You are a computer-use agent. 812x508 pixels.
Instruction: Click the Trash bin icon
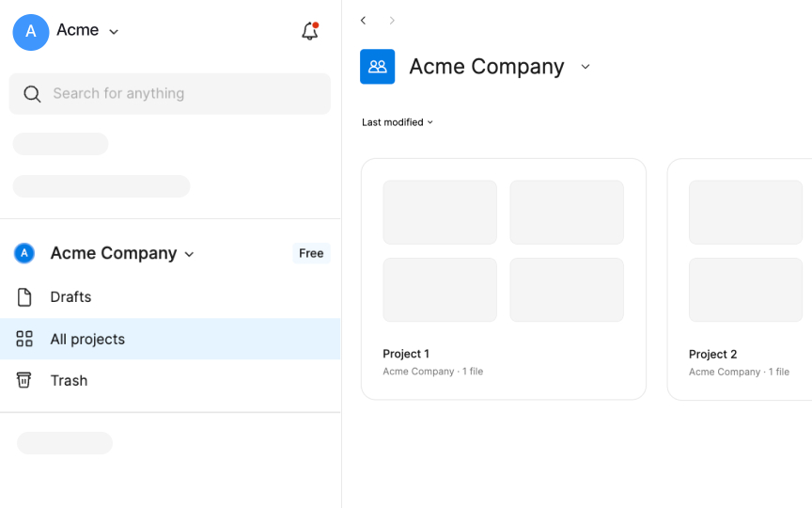coord(23,380)
